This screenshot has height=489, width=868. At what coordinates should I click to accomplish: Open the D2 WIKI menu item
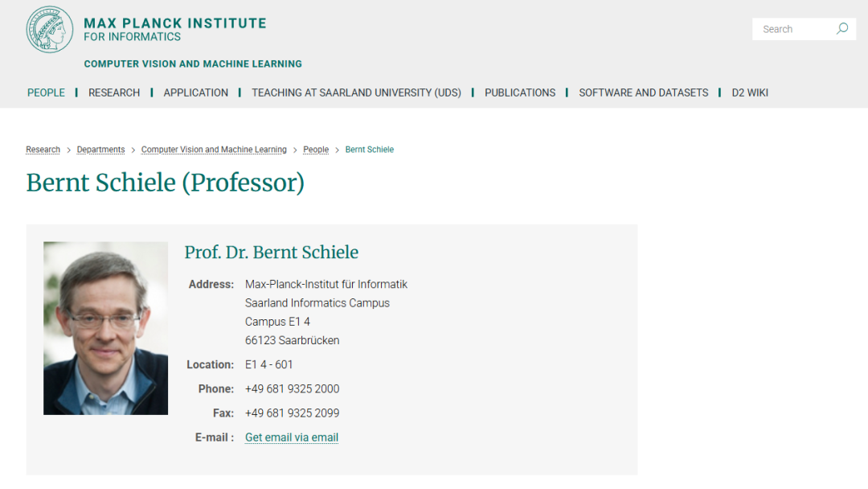pos(750,92)
